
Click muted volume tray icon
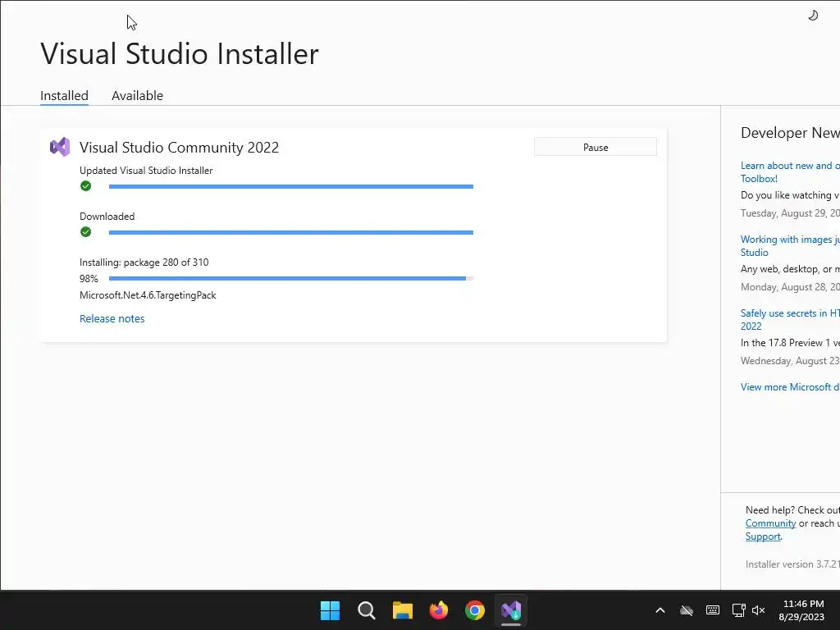coord(759,610)
